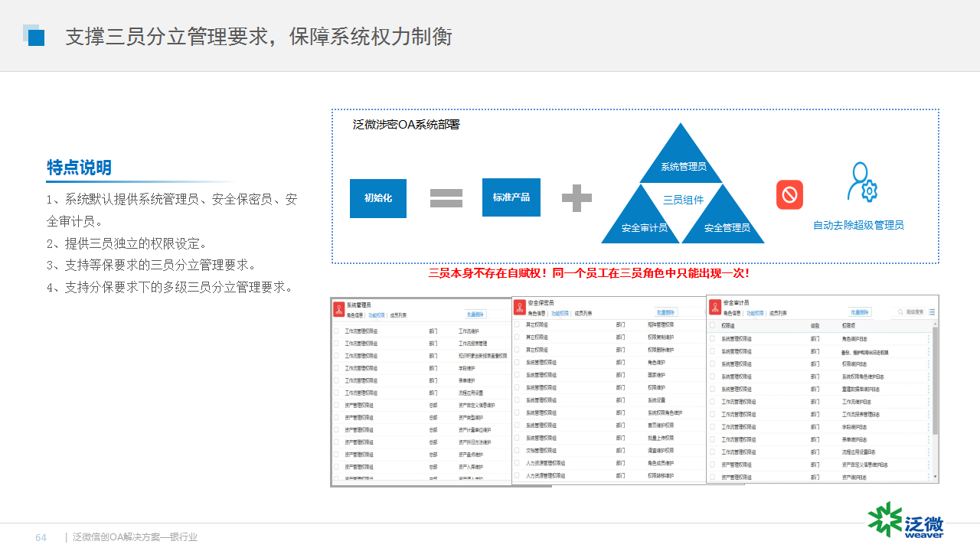Click the 安全管理员 triangle
The image size is (980, 551).
coord(724,220)
